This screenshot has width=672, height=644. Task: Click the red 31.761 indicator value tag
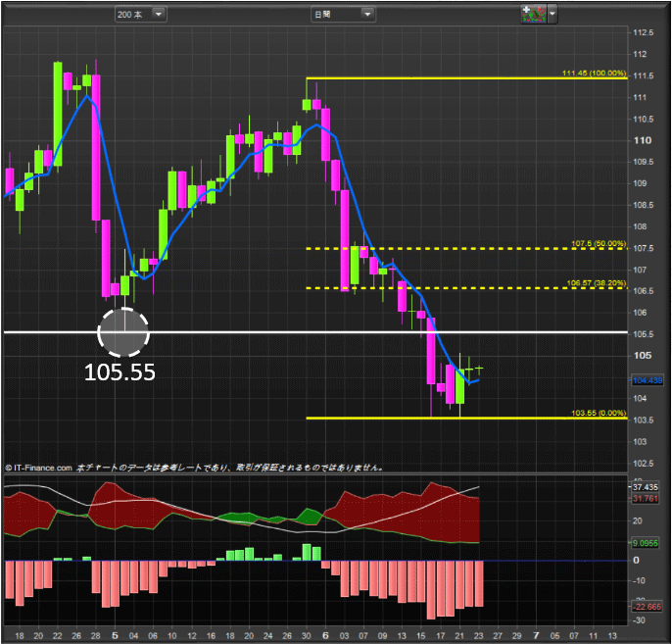pyautogui.click(x=645, y=498)
